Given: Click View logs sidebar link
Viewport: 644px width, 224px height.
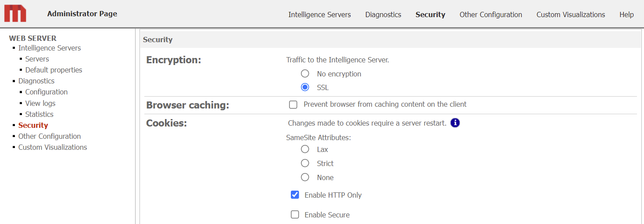Looking at the screenshot, I should [x=40, y=103].
